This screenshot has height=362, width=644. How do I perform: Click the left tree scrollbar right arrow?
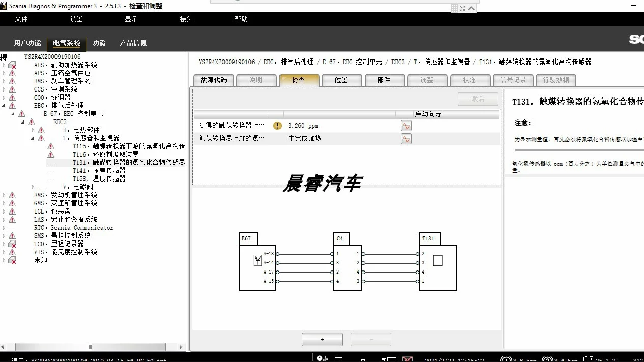(181, 347)
